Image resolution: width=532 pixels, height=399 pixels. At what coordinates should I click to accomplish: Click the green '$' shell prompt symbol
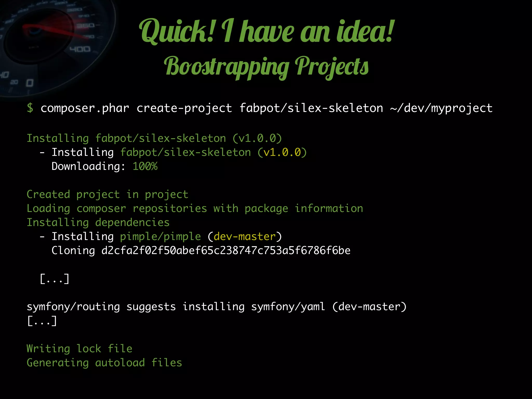coord(30,108)
